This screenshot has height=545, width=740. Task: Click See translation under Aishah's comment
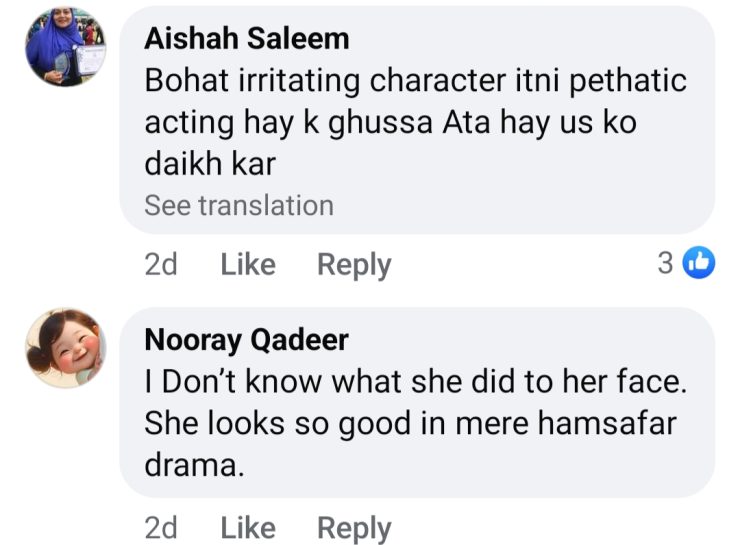coord(239,206)
